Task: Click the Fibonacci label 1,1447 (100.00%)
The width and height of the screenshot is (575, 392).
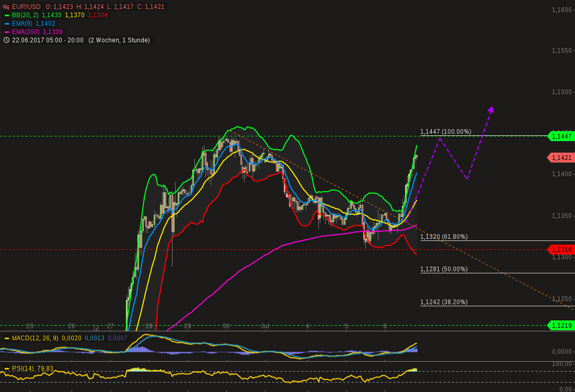Action: pos(445,132)
